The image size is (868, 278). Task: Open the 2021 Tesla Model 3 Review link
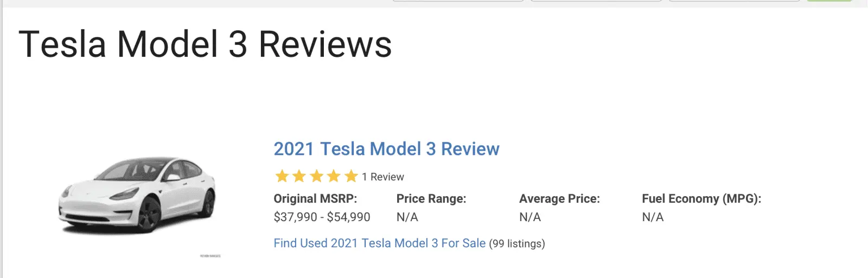(386, 149)
